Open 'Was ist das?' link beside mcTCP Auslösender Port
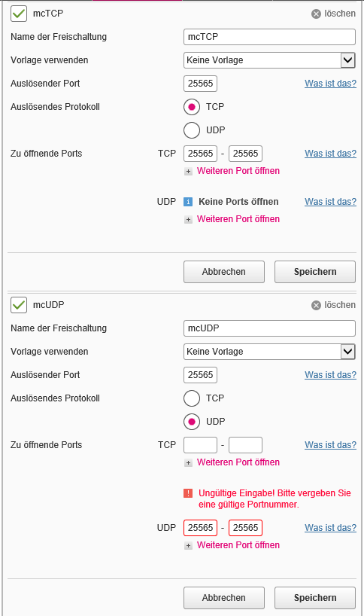The height and width of the screenshot is (616, 364). pos(331,84)
